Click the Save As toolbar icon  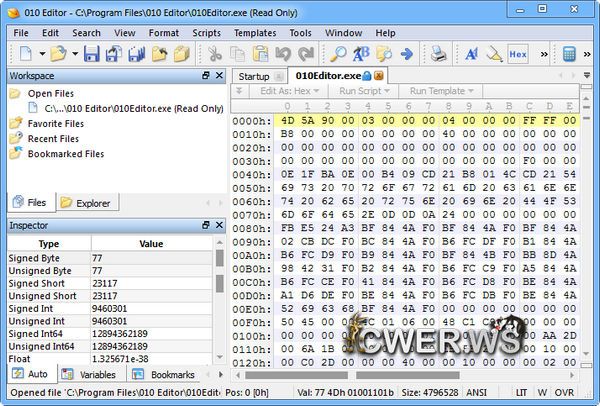pyautogui.click(x=114, y=54)
